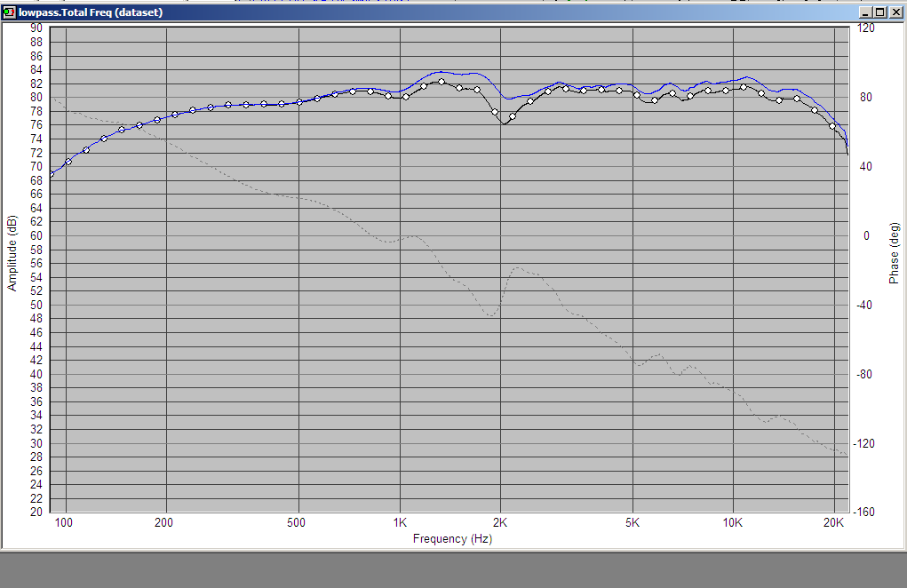Click the '500' frequency tick label
The height and width of the screenshot is (588, 907).
[296, 522]
